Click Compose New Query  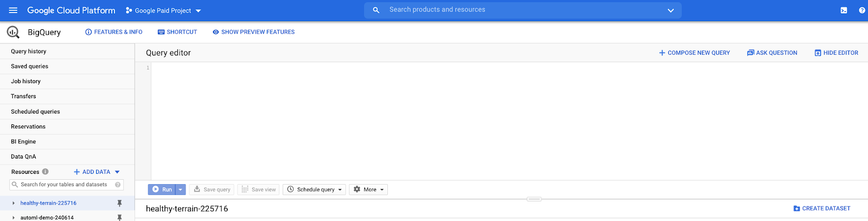click(x=694, y=53)
